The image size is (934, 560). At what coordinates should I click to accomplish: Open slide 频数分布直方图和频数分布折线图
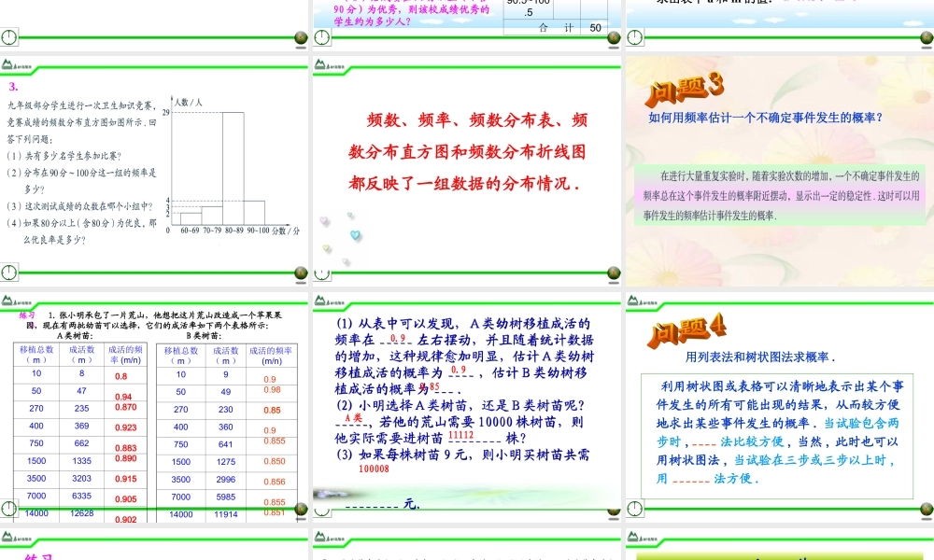click(467, 171)
